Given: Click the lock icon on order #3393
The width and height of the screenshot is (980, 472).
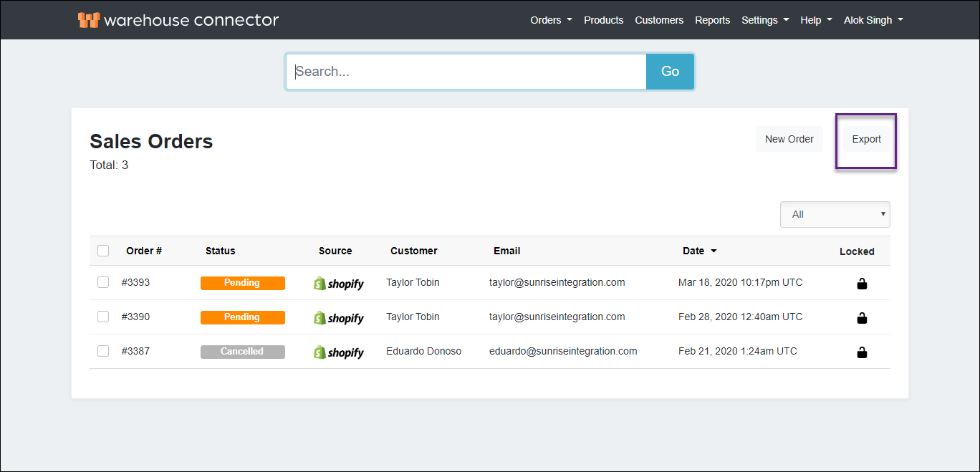Looking at the screenshot, I should tap(862, 283).
